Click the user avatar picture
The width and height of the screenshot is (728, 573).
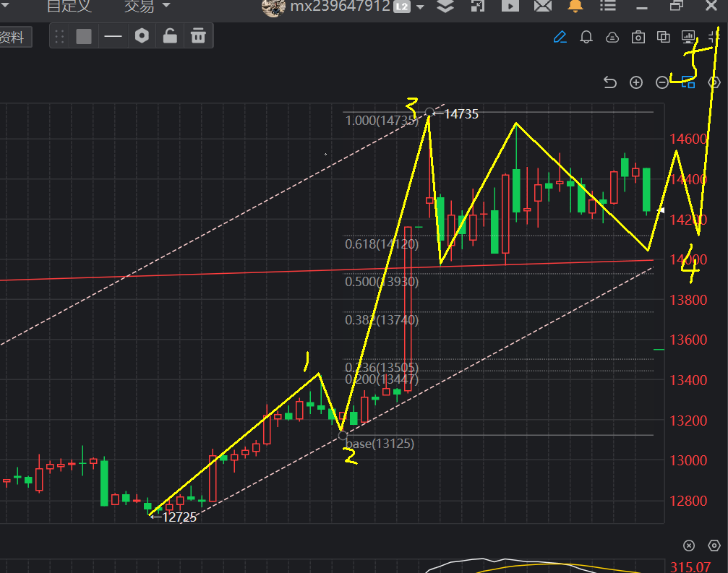point(273,7)
